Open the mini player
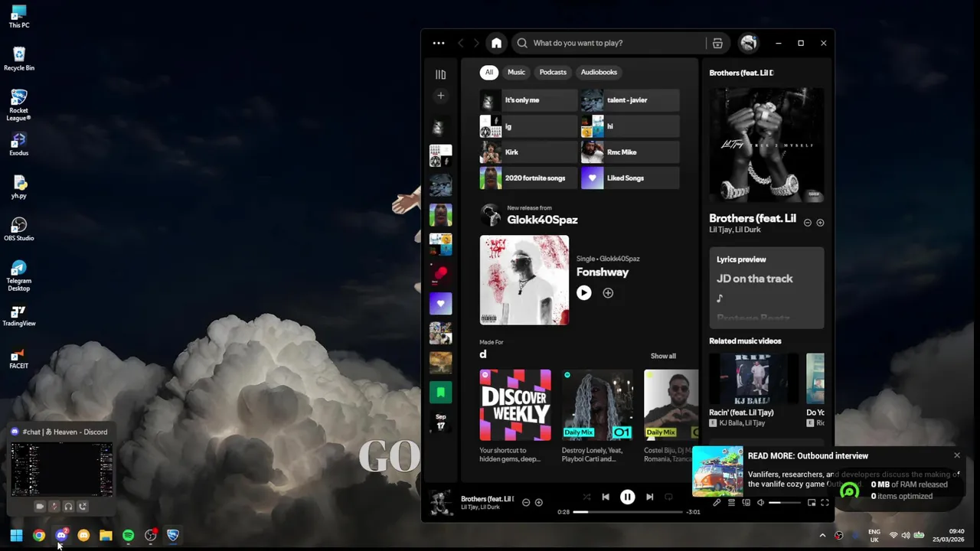Viewport: 980px width, 551px height. pyautogui.click(x=812, y=503)
